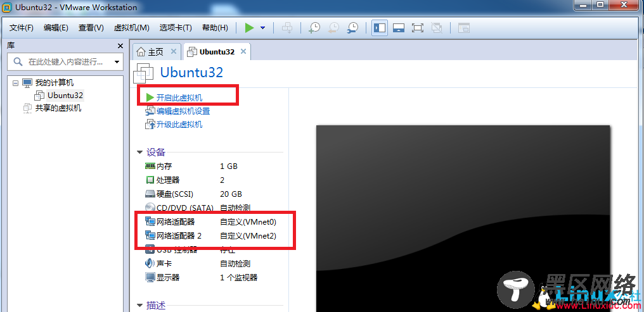Click the unity mode toolbar icon
This screenshot has height=312, width=644.
(437, 28)
